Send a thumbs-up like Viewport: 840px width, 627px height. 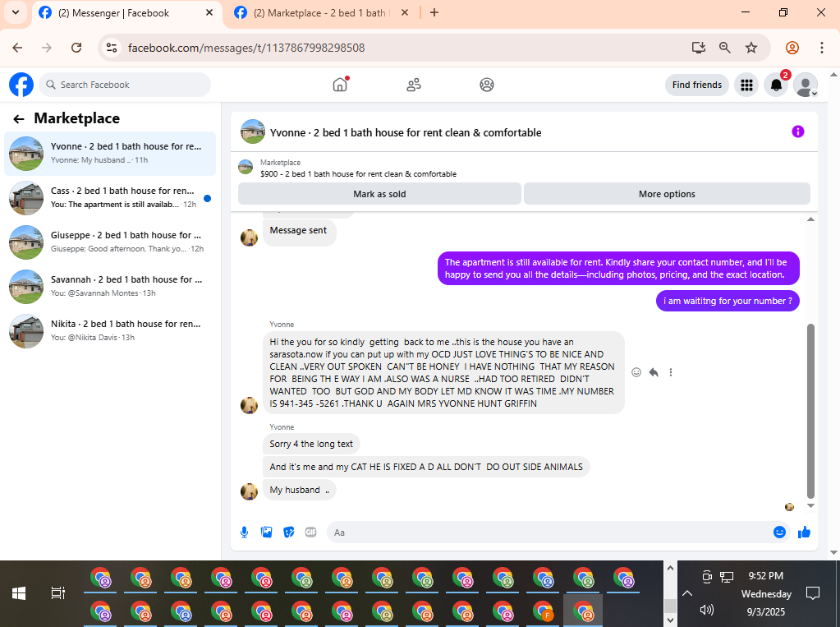pos(804,532)
